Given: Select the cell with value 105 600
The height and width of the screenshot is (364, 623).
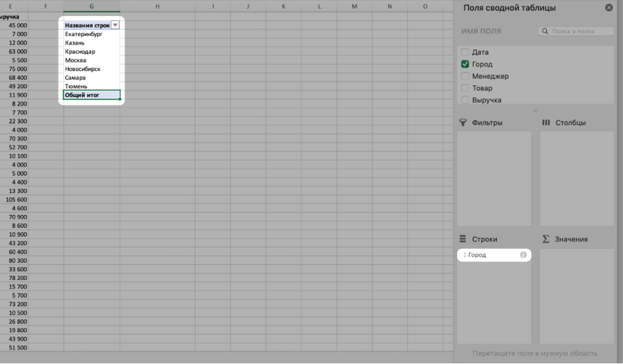Looking at the screenshot, I should pyautogui.click(x=14, y=200).
